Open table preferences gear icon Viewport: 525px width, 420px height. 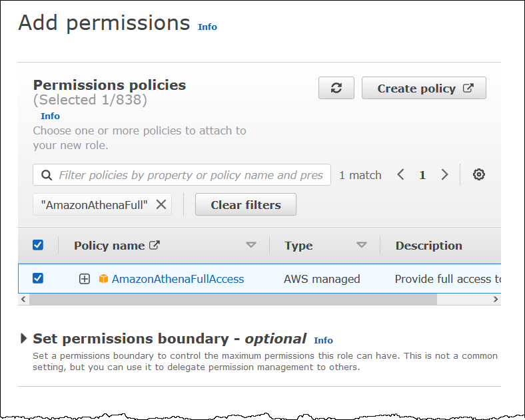pos(478,175)
